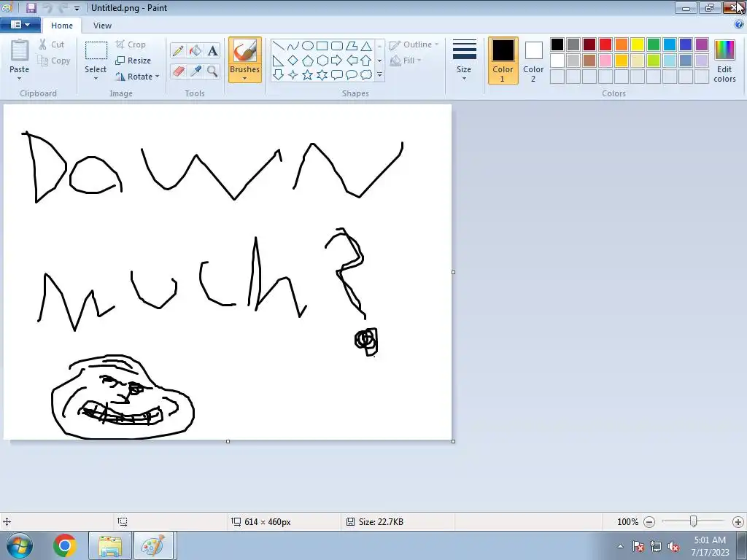Choose the Left arrow shape
Screen dimensions: 747x560
click(x=352, y=61)
